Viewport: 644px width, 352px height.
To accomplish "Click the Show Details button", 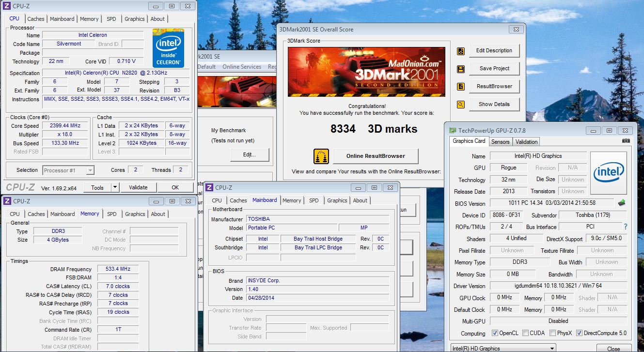I will pos(494,104).
